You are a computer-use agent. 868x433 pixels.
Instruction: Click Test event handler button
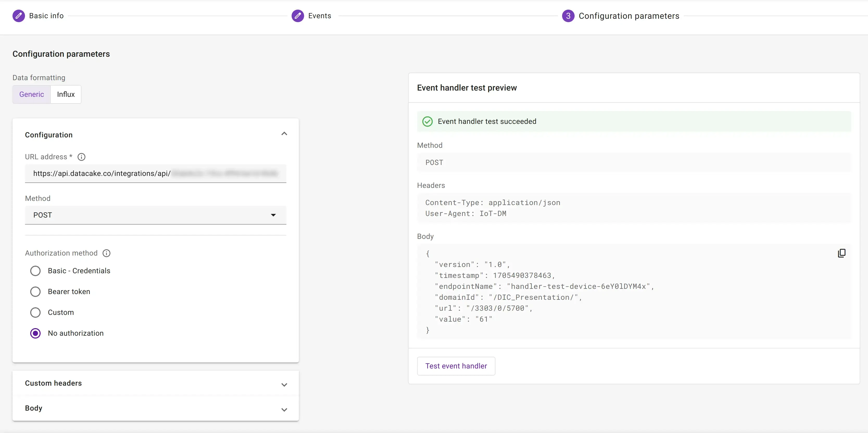click(456, 366)
